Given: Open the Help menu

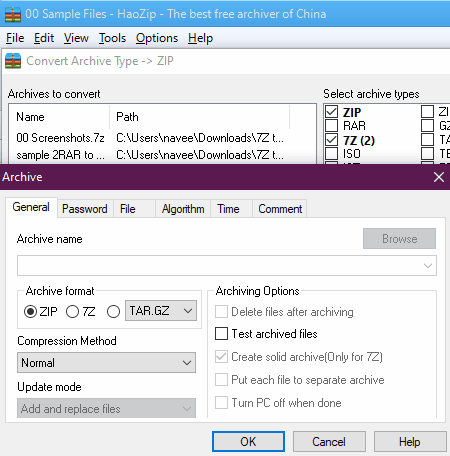Looking at the screenshot, I should 200,38.
